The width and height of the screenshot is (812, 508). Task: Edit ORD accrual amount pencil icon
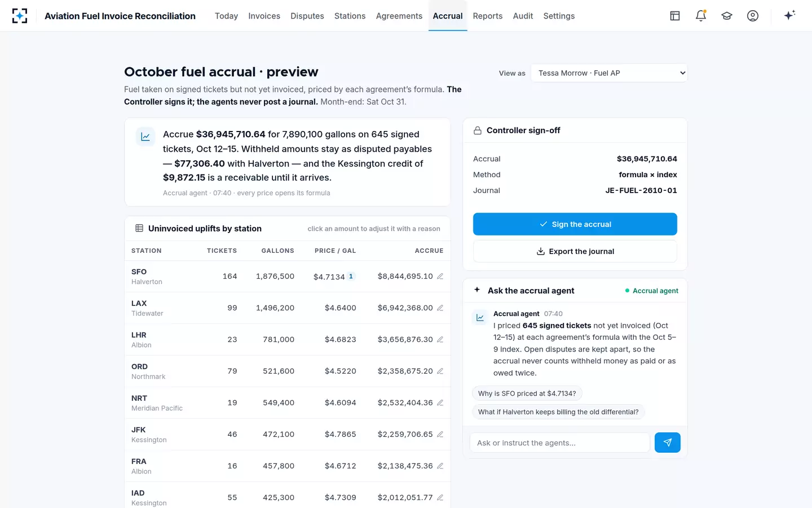pos(440,371)
